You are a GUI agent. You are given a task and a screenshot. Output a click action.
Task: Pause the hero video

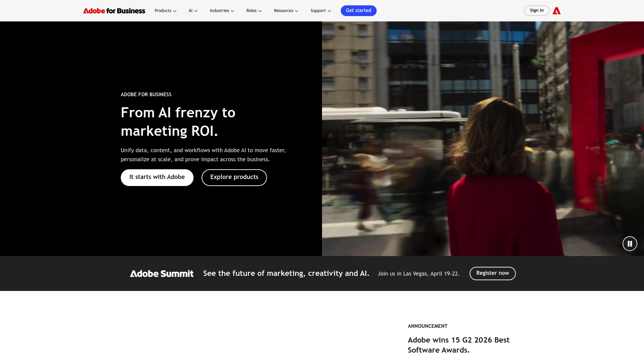630,244
